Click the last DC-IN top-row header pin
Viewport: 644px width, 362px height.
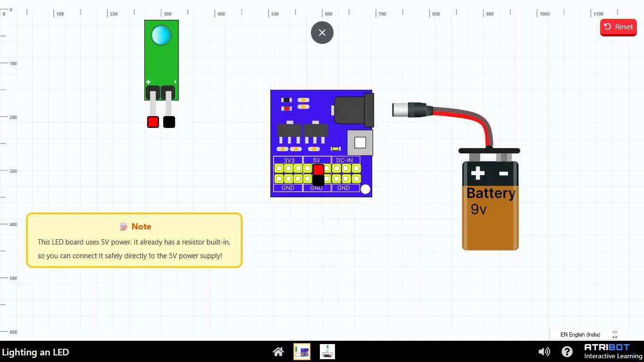(356, 168)
